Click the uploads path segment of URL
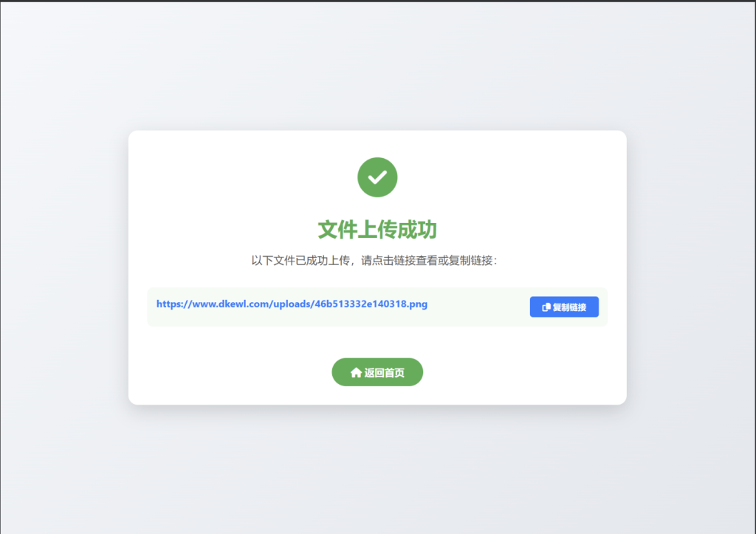The image size is (756, 534). pyautogui.click(x=292, y=304)
